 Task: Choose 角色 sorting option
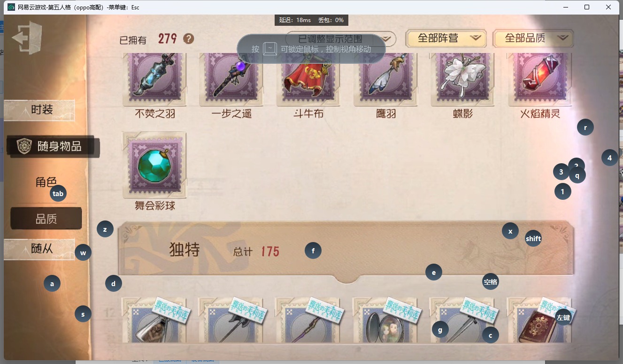point(46,182)
